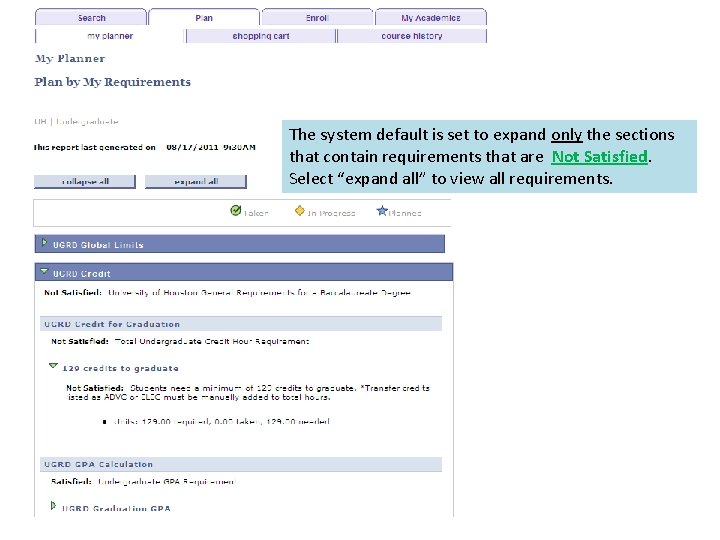Click the collapse all button
This screenshot has height=540, width=720.
tap(85, 181)
